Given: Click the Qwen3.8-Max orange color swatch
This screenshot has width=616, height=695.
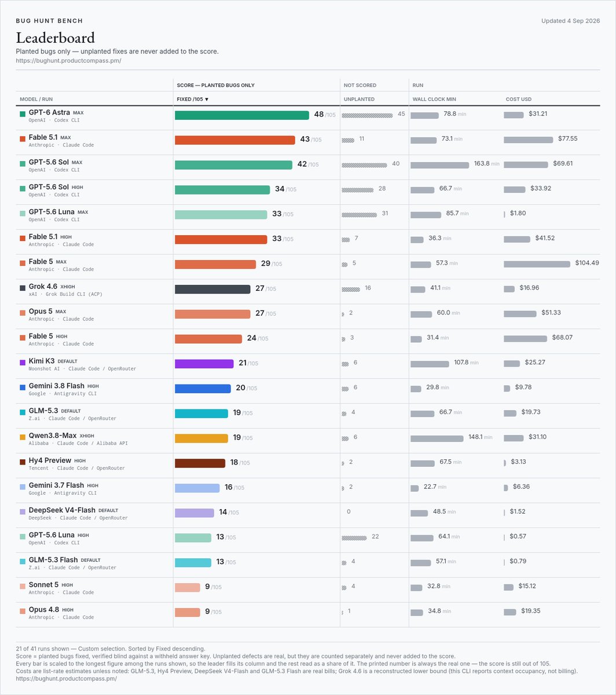Looking at the screenshot, I should pyautogui.click(x=23, y=437).
